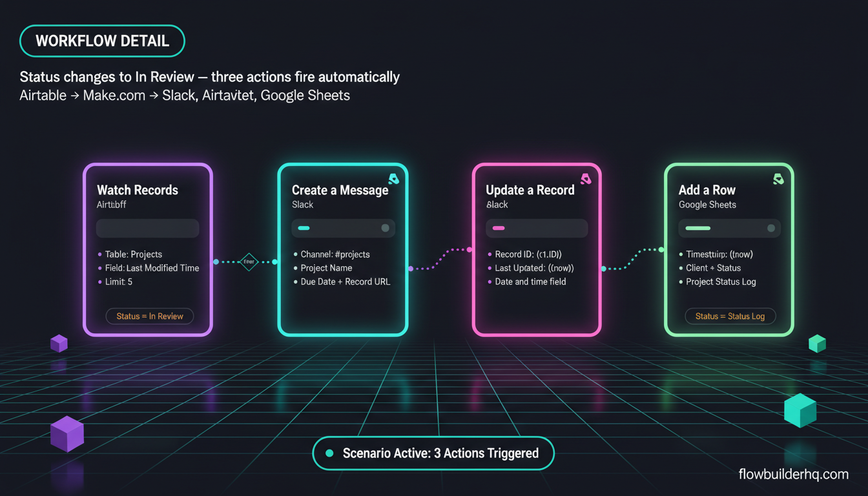Image resolution: width=868 pixels, height=496 pixels.
Task: Click the green pill in Add a Row bar
Action: click(697, 228)
